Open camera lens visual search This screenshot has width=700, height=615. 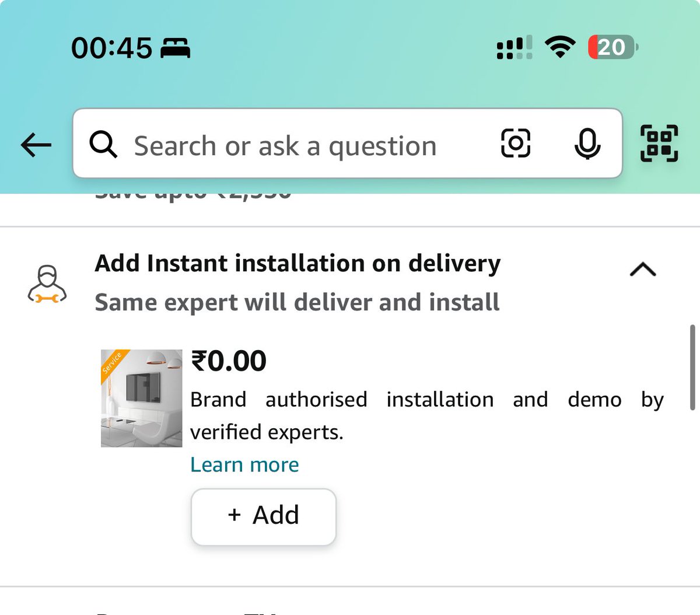[x=516, y=144]
